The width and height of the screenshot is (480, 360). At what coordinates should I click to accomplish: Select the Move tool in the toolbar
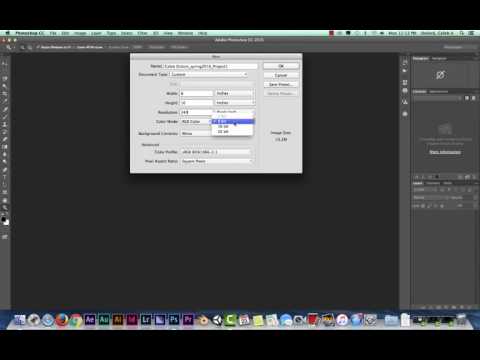coord(5,63)
